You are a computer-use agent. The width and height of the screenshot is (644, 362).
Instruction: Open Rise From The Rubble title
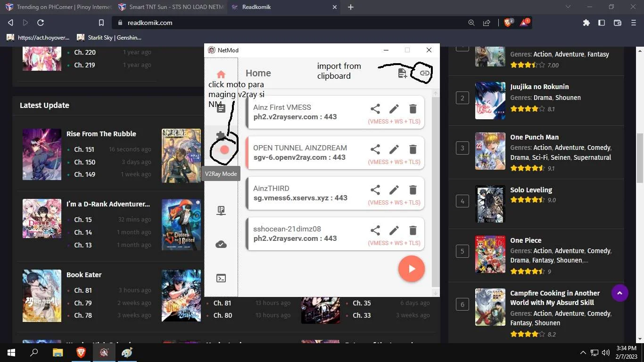101,134
